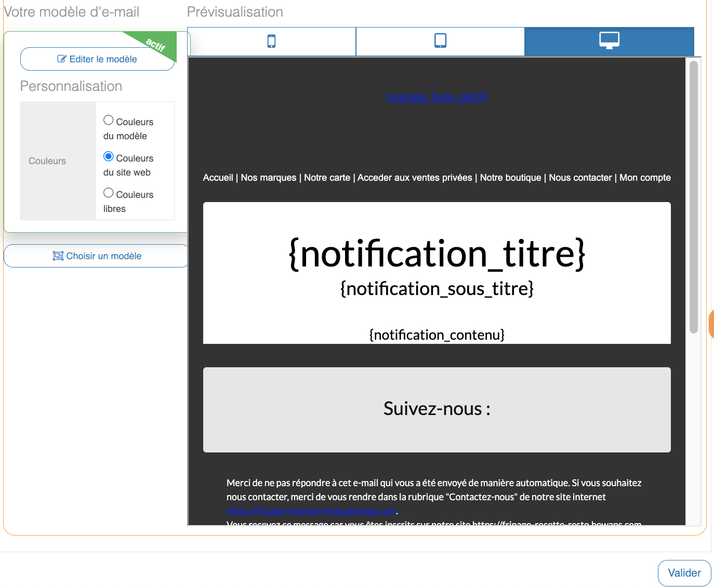This screenshot has width=714, height=588.
Task: Click the Editer le modèle button
Action: coord(97,59)
